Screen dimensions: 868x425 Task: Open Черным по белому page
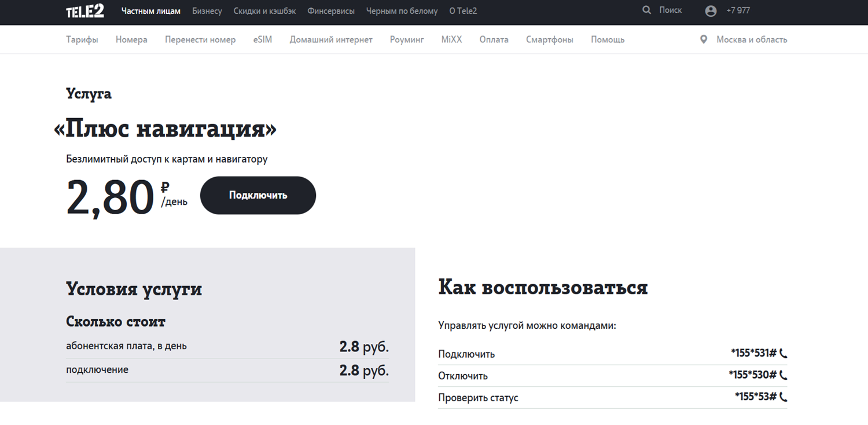pos(402,11)
